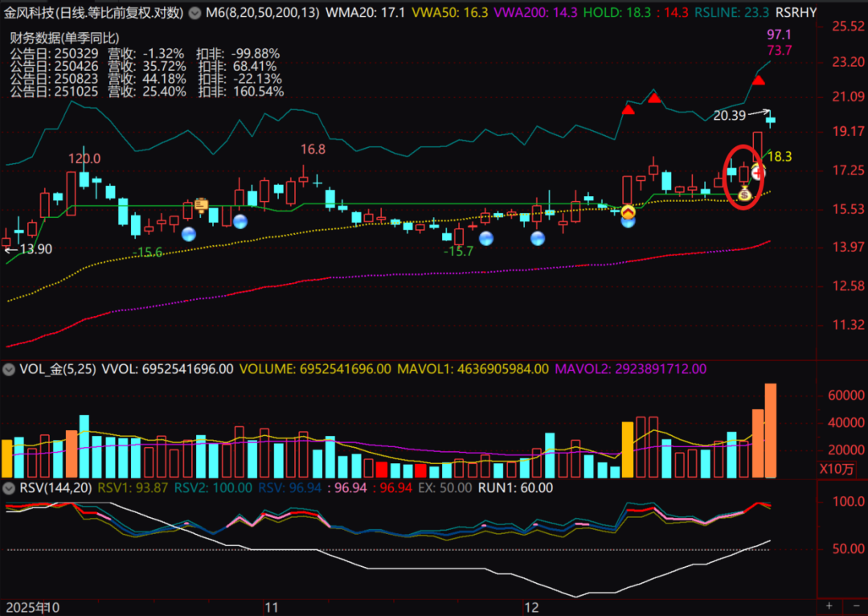The image size is (868, 616).
Task: Click the WMA20: 17.1 value
Action: (x=366, y=13)
